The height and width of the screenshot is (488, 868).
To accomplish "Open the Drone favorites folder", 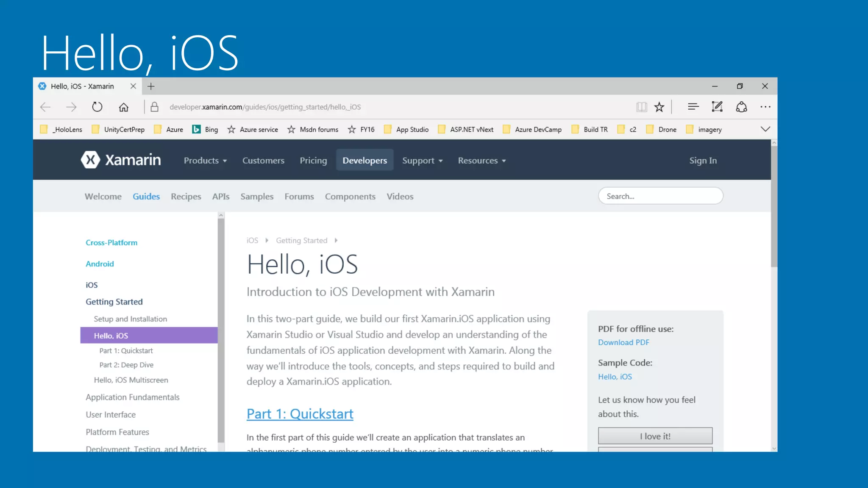I will (661, 130).
